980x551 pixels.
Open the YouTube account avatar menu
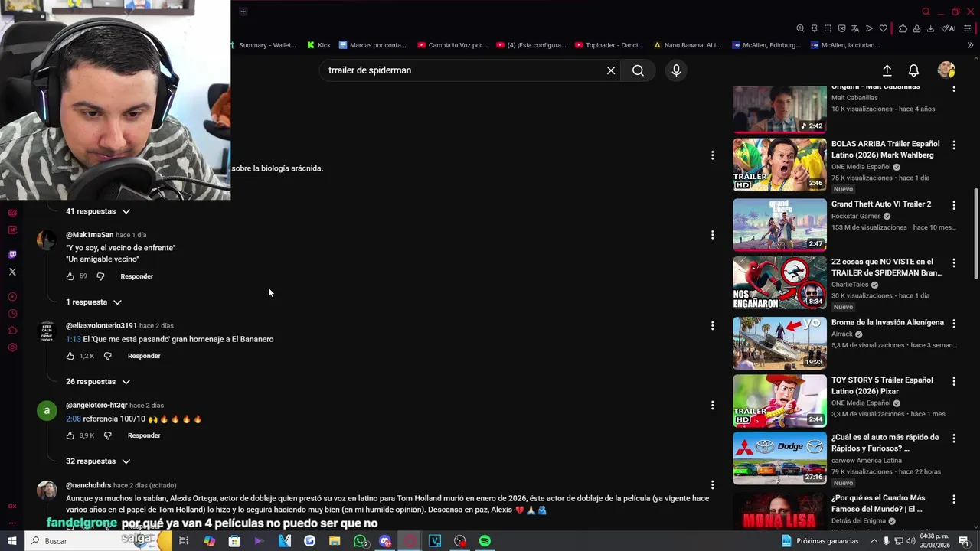[946, 70]
